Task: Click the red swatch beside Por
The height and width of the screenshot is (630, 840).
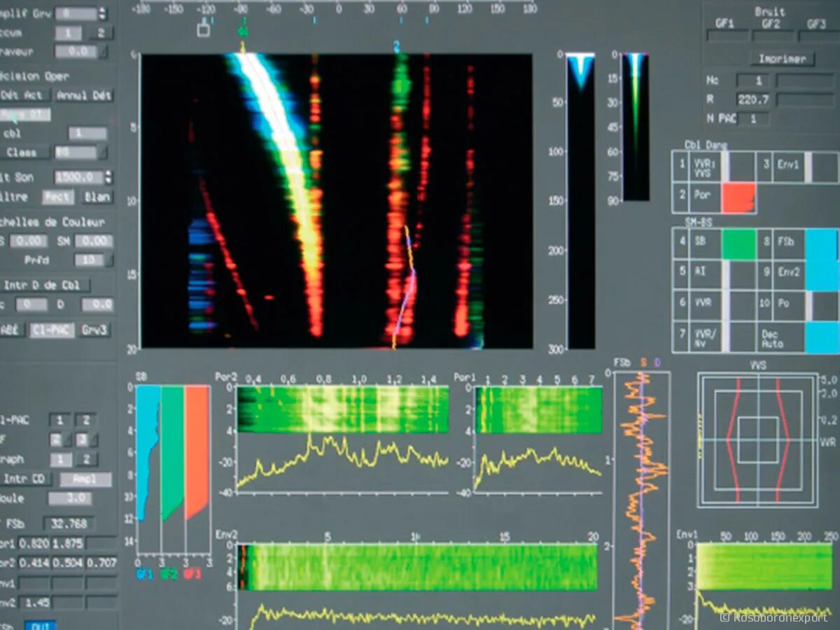Action: (739, 198)
